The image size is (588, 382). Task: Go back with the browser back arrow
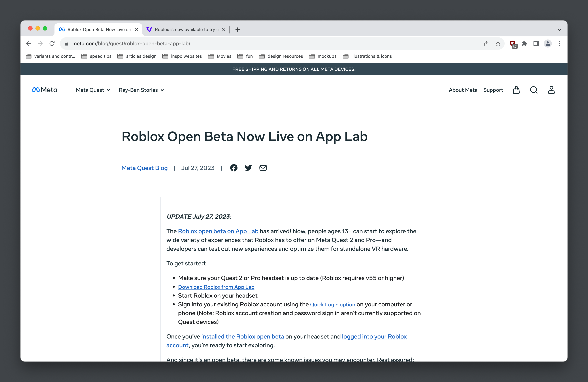click(x=28, y=44)
